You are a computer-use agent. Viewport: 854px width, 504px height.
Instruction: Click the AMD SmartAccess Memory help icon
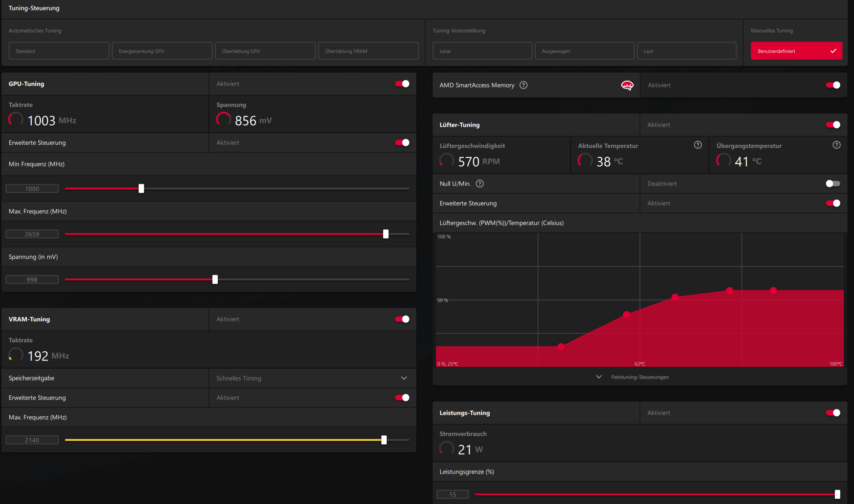[523, 85]
